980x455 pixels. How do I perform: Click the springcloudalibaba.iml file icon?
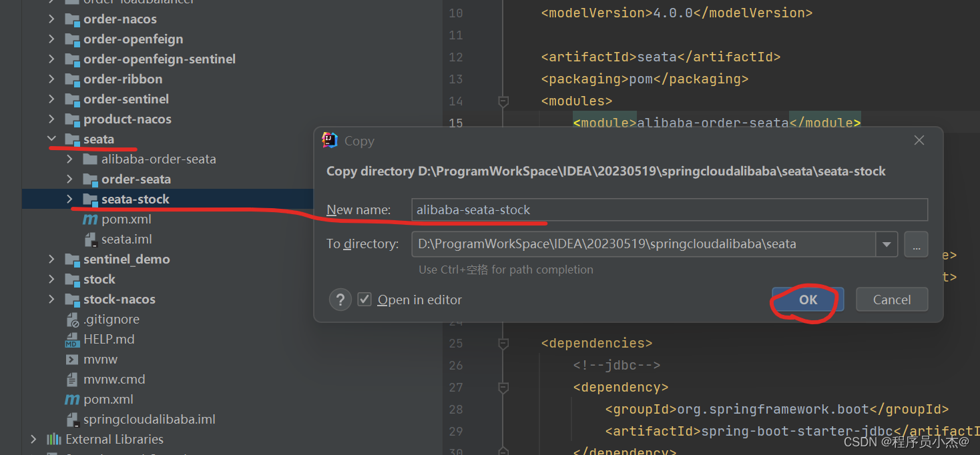click(72, 420)
